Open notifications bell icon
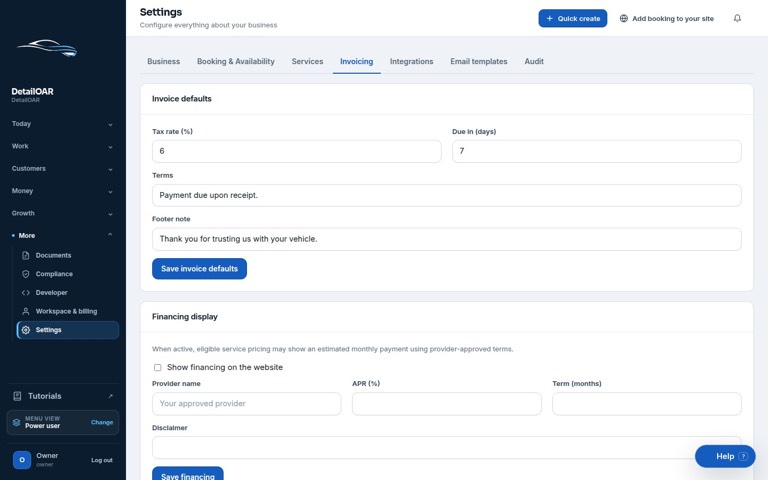This screenshot has width=768, height=480. point(737,18)
